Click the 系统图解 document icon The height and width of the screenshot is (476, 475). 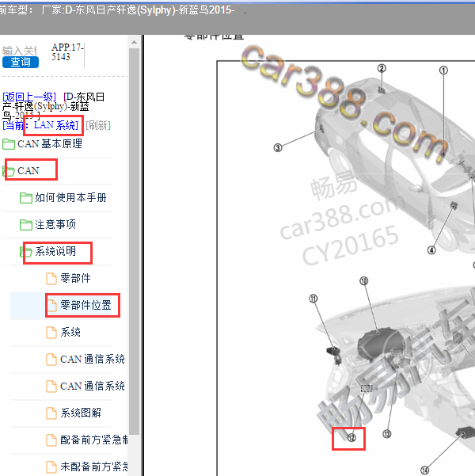pos(51,413)
